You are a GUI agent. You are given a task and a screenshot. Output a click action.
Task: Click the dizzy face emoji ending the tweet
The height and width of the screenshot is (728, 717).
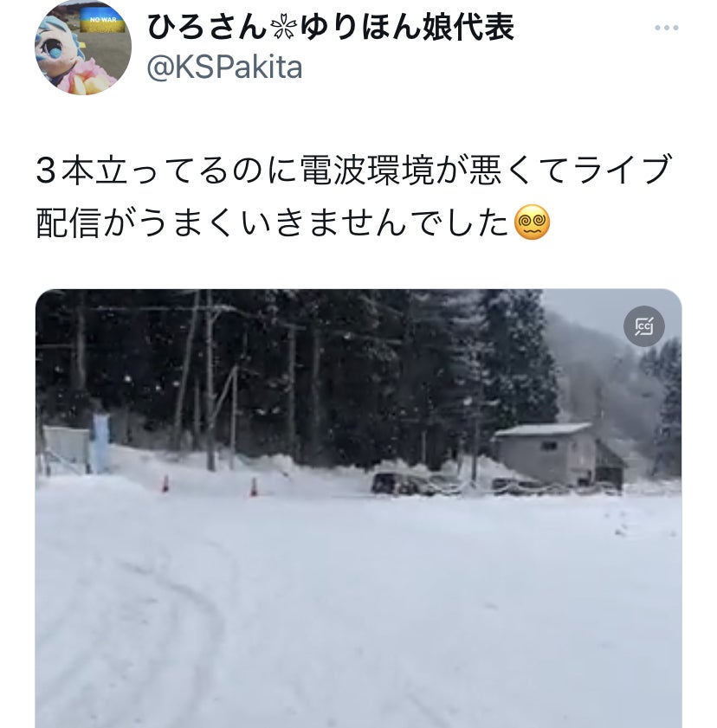point(533,222)
